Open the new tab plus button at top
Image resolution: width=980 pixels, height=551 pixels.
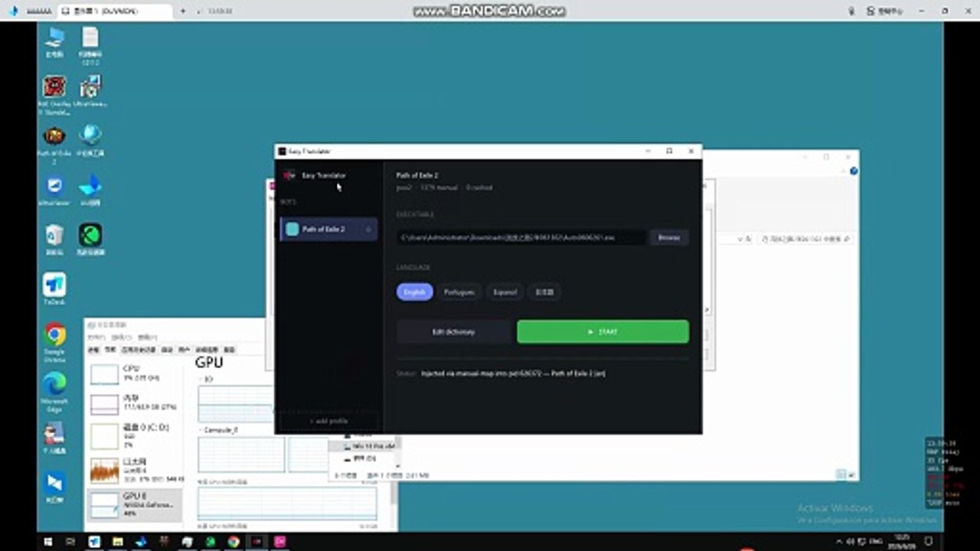pos(183,11)
